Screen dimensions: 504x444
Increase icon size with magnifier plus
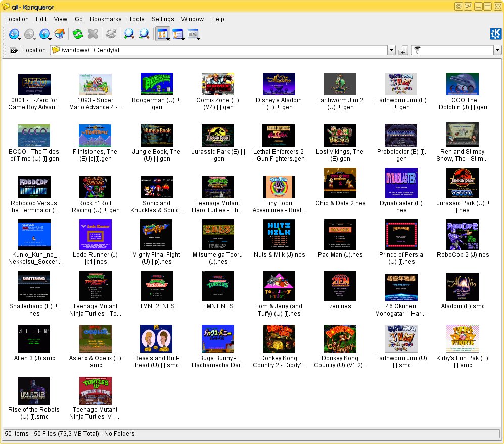click(129, 34)
